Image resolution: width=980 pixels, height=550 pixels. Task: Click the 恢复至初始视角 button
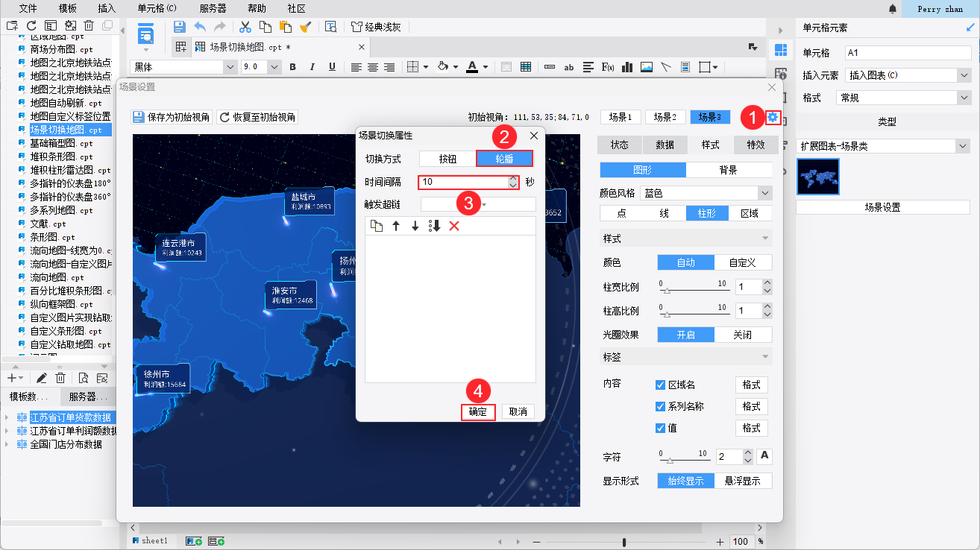257,117
